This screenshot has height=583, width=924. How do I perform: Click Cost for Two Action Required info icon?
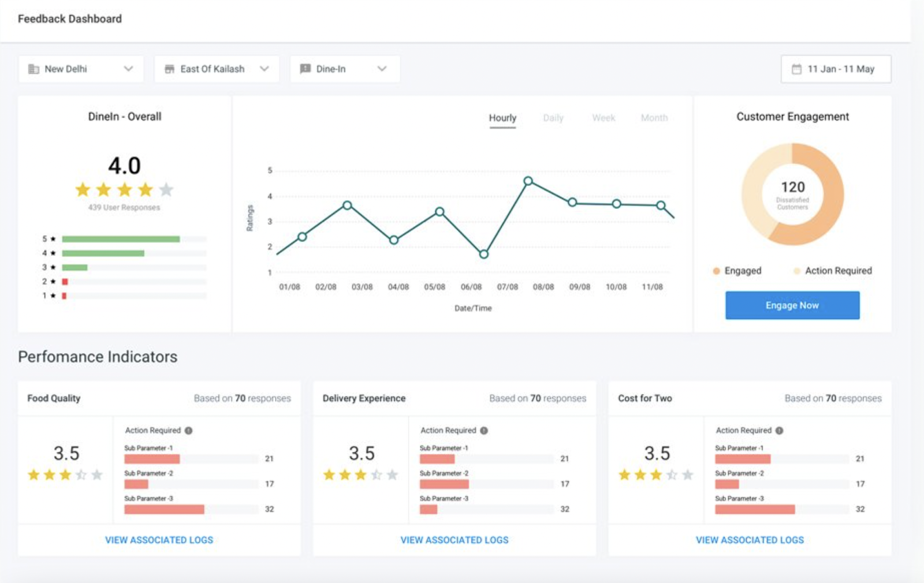point(780,431)
